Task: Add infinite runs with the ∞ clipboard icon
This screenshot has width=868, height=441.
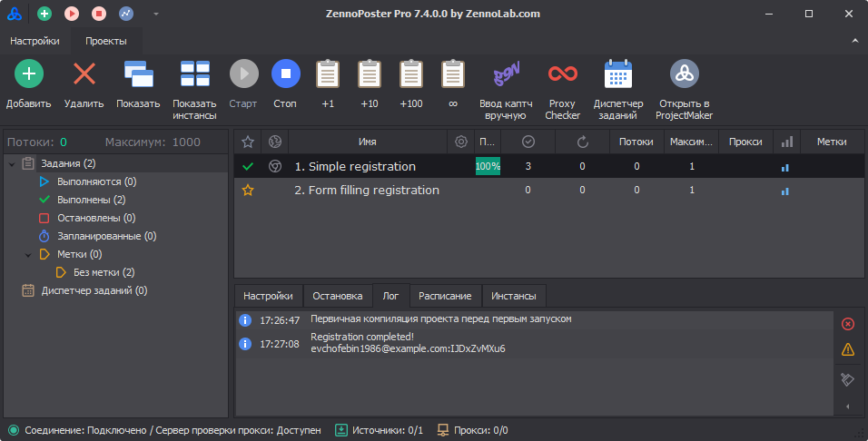Action: 452,74
